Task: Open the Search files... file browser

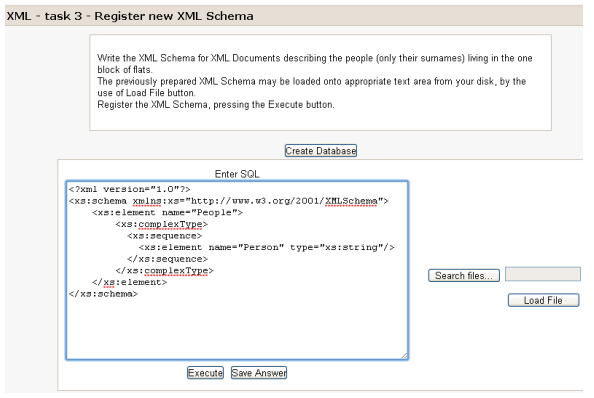Action: (464, 275)
